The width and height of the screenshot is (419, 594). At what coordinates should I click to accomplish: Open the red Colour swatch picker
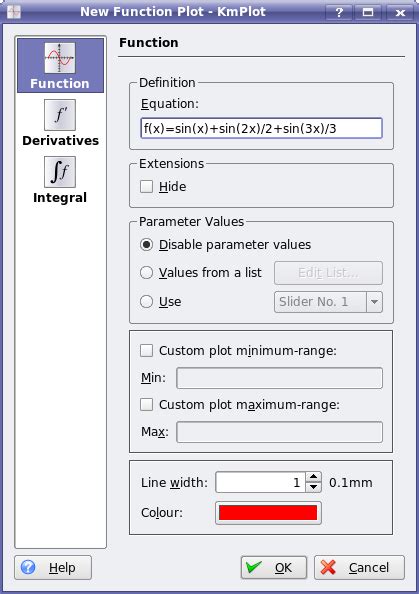click(x=268, y=513)
